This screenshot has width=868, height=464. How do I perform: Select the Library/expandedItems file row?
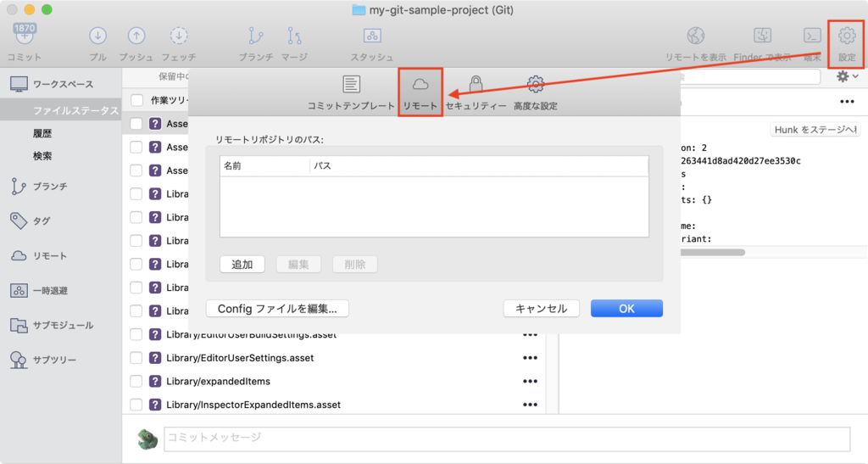point(334,381)
